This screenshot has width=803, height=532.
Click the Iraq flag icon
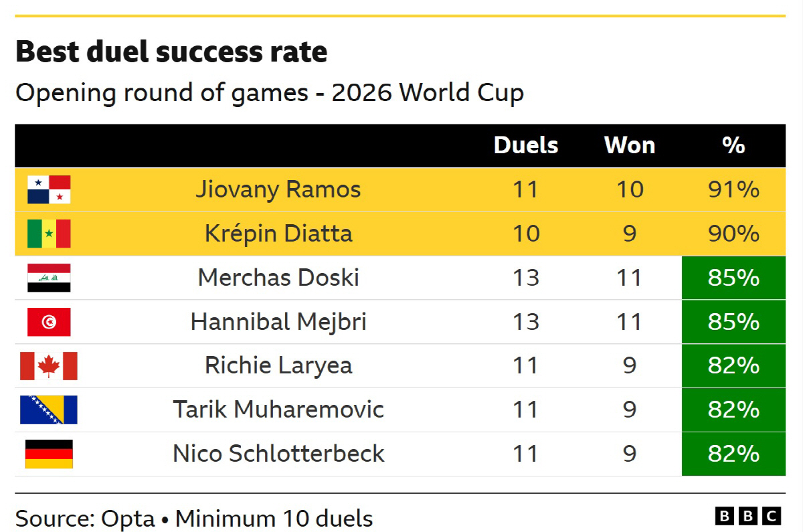click(49, 278)
